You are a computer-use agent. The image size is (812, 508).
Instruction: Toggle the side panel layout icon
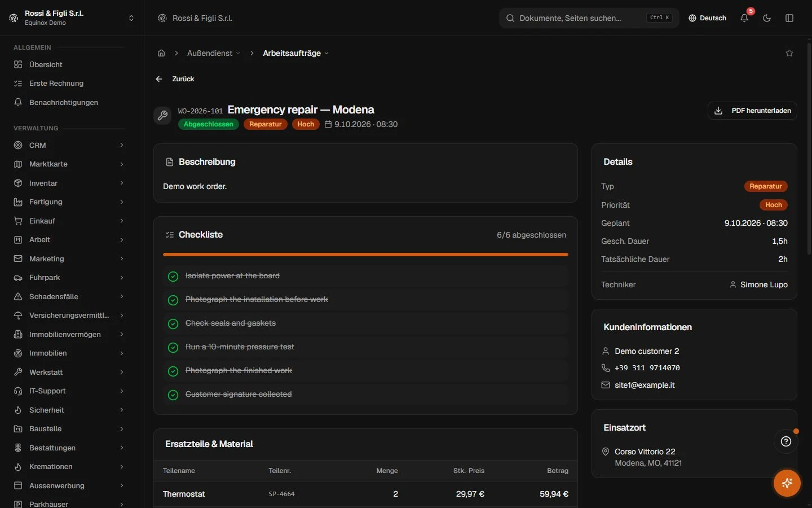[789, 18]
